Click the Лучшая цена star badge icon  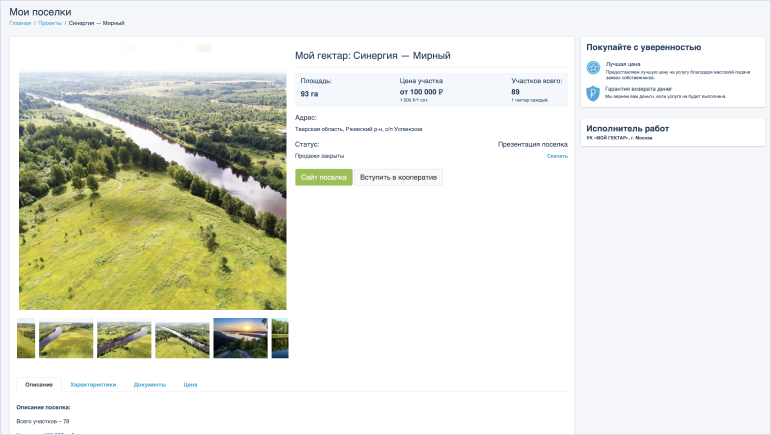pos(593,68)
